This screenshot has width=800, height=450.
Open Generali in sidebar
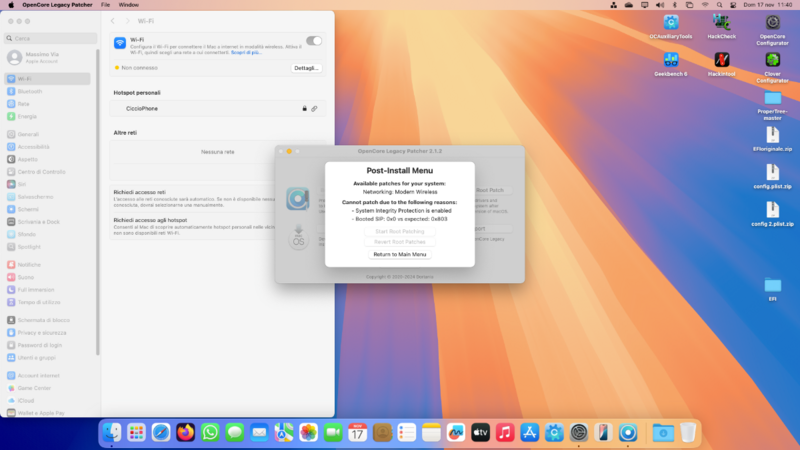pyautogui.click(x=47, y=134)
